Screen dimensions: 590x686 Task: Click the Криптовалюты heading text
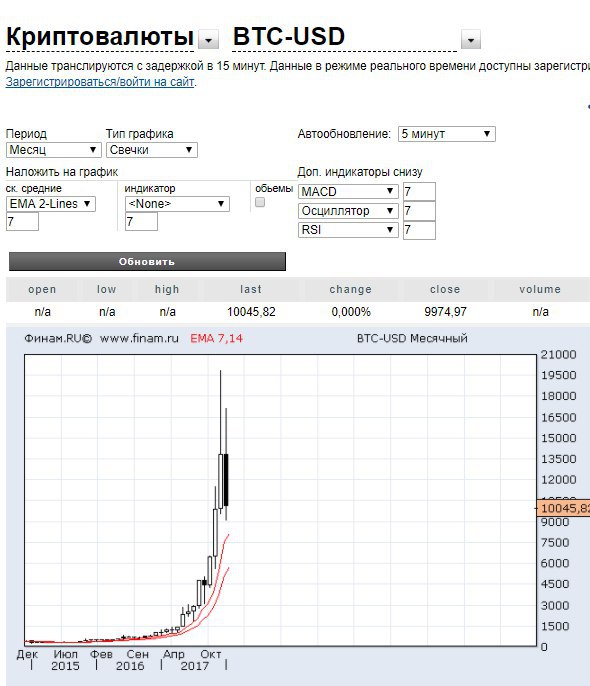100,36
